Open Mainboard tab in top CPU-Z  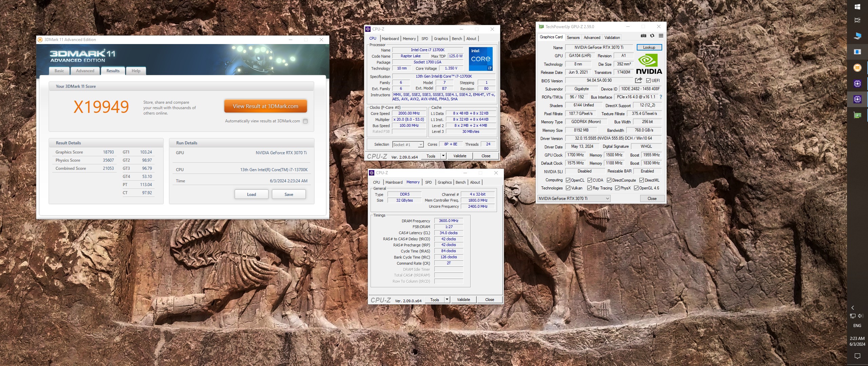tap(390, 39)
